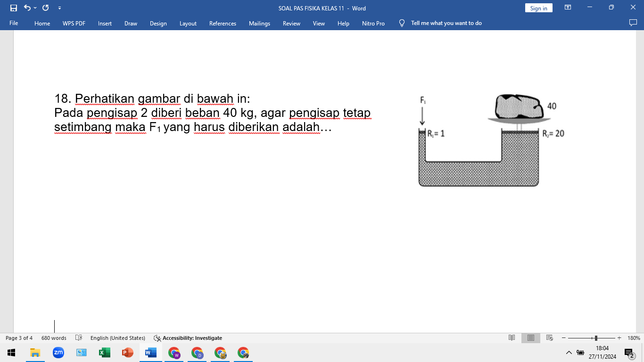Open Ribbon Display Options icon

[568, 8]
